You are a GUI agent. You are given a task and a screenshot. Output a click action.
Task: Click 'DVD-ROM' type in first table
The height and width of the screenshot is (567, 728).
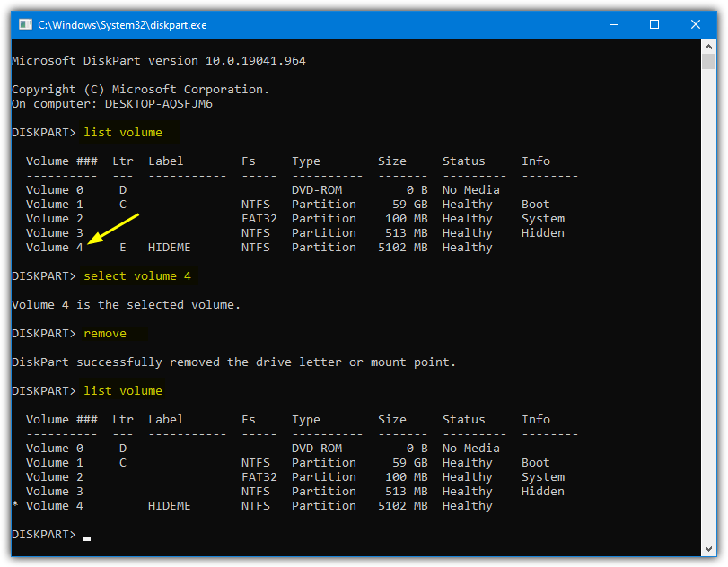pos(317,190)
